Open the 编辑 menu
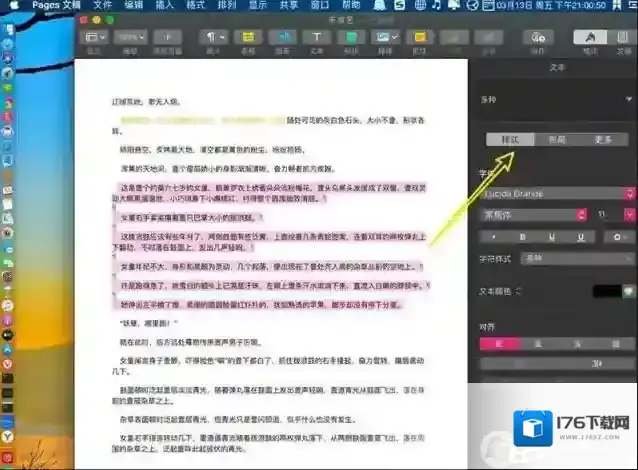The image size is (638, 470). [133, 5]
